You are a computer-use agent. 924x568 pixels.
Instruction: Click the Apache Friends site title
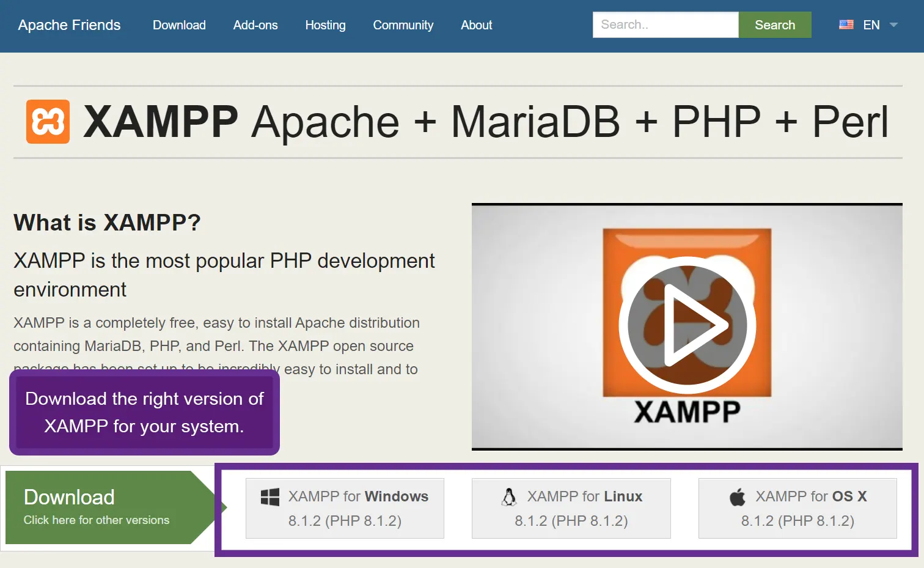[x=69, y=25]
